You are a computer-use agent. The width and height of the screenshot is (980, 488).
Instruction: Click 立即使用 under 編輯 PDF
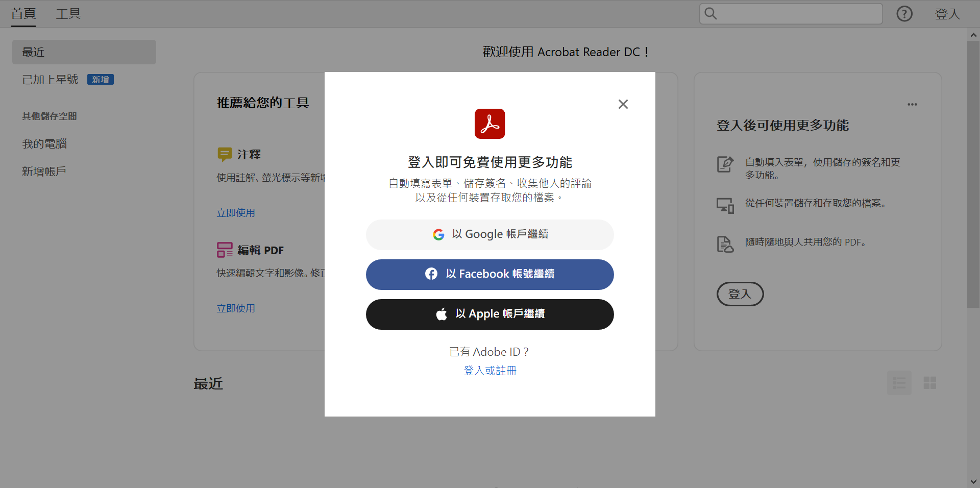click(x=235, y=308)
